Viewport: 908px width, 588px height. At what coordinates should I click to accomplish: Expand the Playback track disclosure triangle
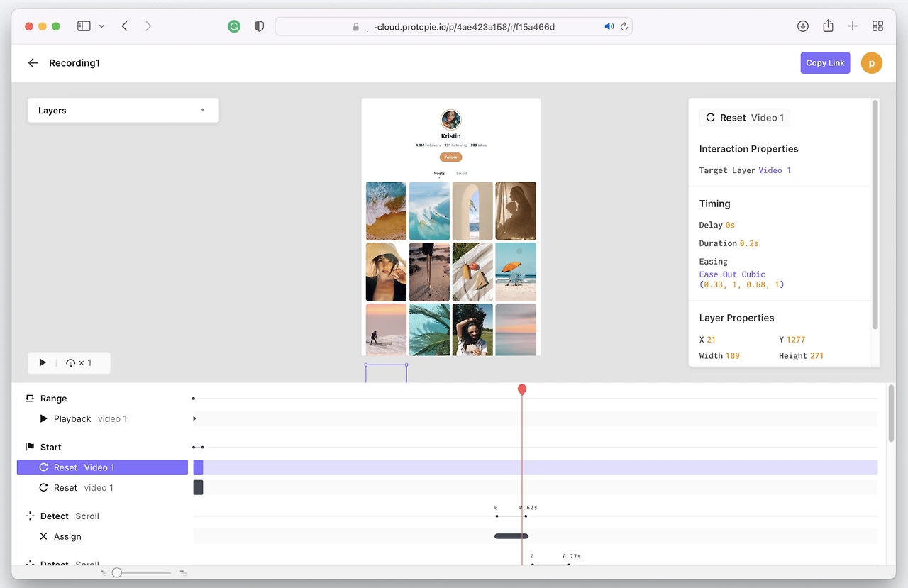click(195, 419)
